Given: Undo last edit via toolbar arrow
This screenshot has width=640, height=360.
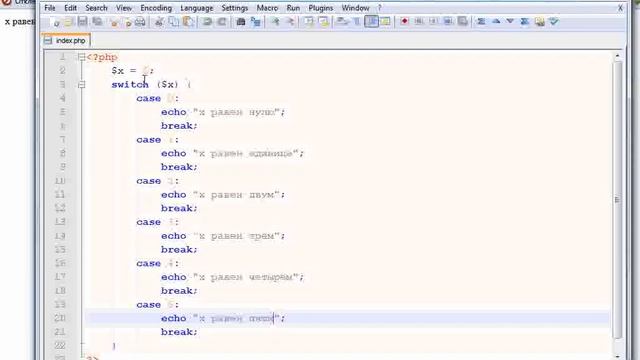Looking at the screenshot, I should pyautogui.click(x=207, y=22).
